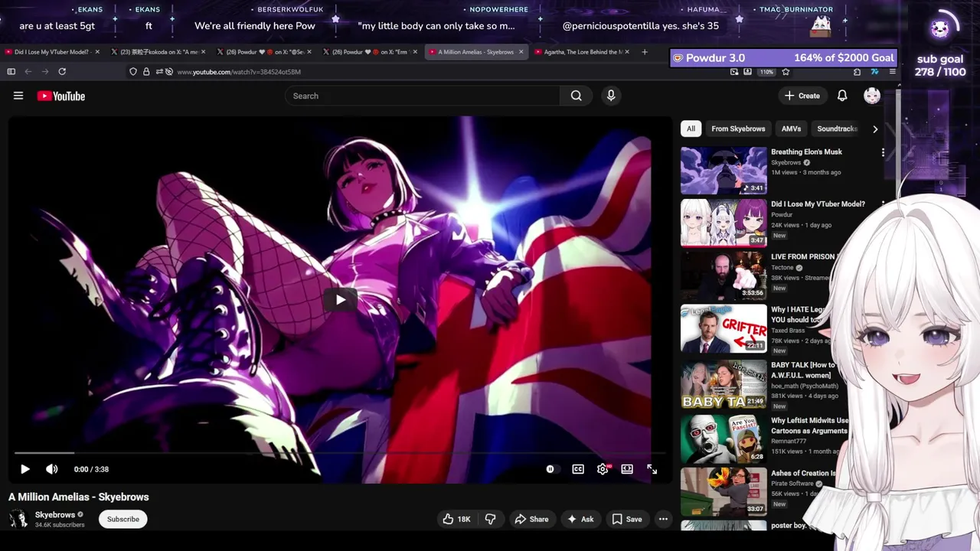The image size is (980, 551).
Task: Switch to theater mode
Action: click(x=627, y=469)
